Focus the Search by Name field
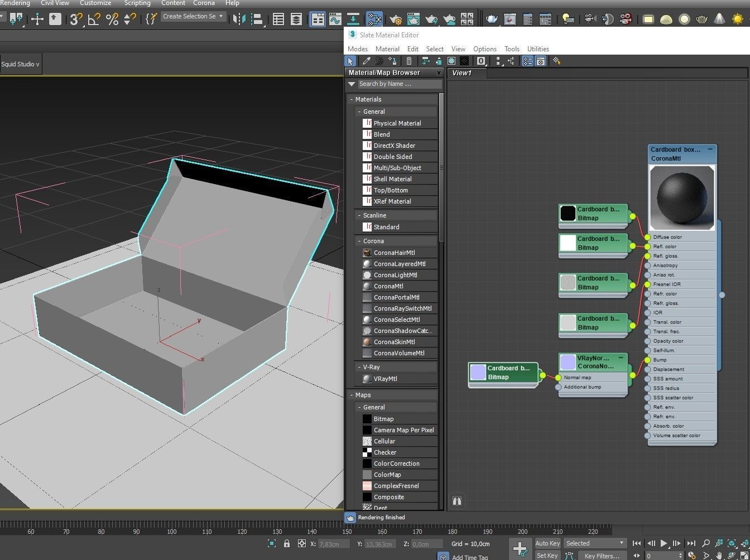 pos(400,84)
